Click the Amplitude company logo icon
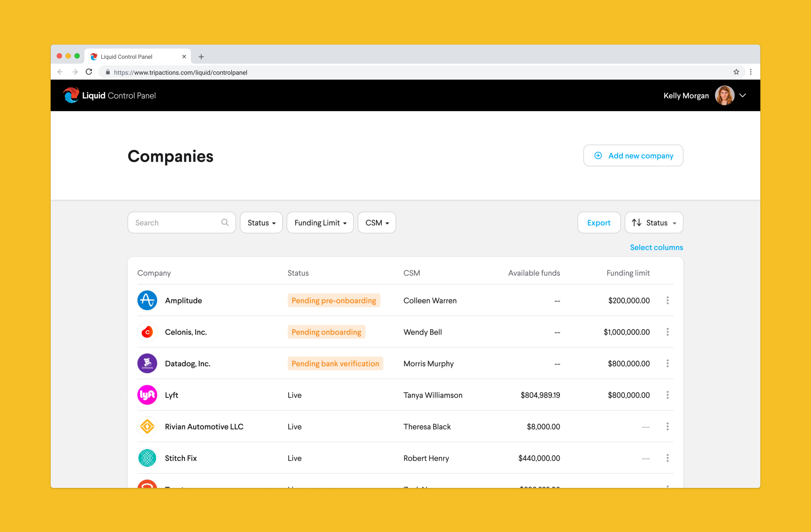This screenshot has height=532, width=811. [147, 300]
